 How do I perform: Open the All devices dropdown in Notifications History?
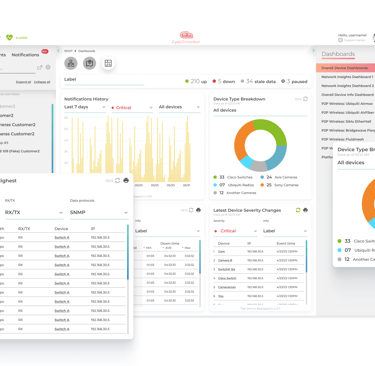179,107
